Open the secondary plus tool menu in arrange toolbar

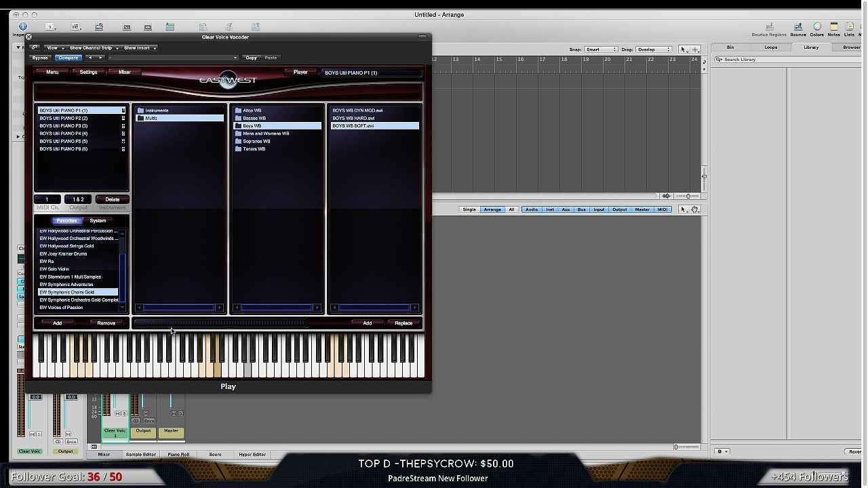tap(695, 49)
